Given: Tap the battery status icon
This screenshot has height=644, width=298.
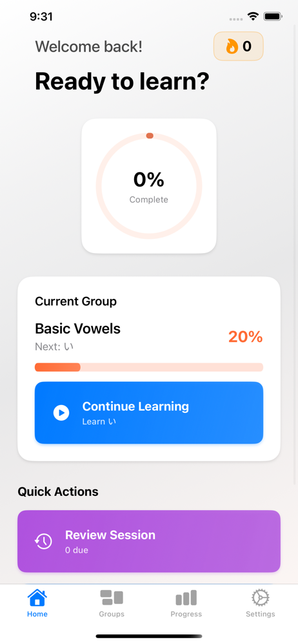Looking at the screenshot, I should coord(272,17).
